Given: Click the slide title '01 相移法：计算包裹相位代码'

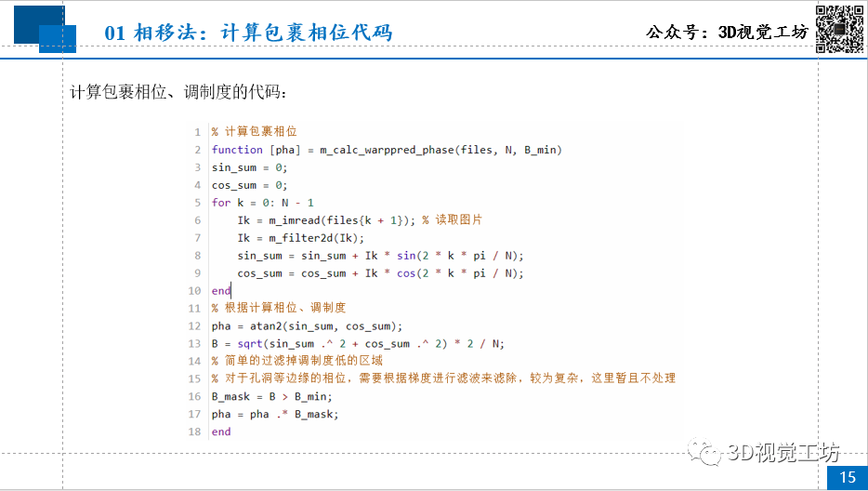Looking at the screenshot, I should [x=248, y=33].
